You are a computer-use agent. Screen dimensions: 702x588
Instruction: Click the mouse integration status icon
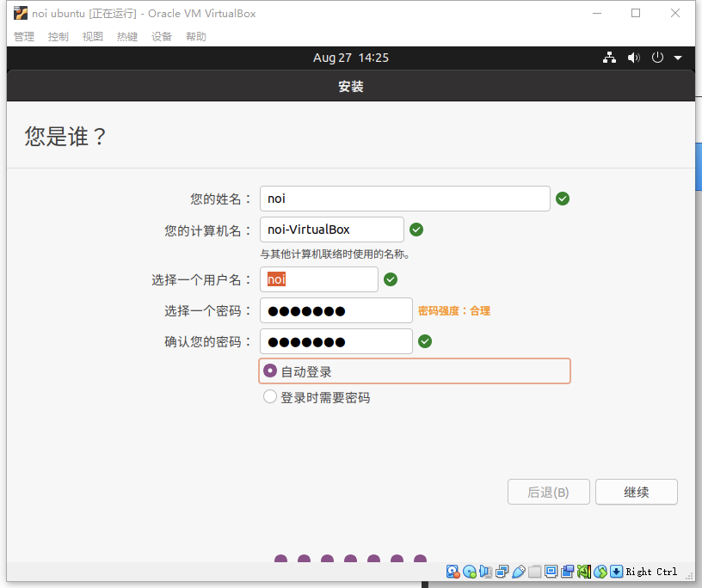600,572
